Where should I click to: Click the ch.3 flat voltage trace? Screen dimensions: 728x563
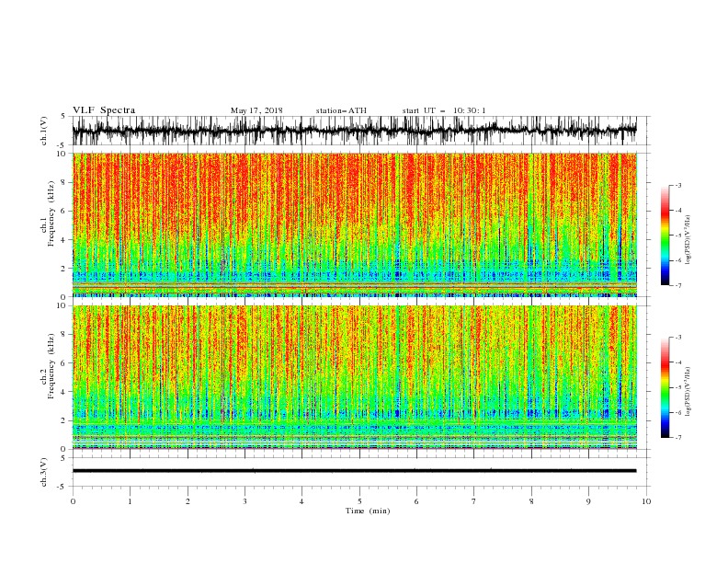click(x=354, y=471)
